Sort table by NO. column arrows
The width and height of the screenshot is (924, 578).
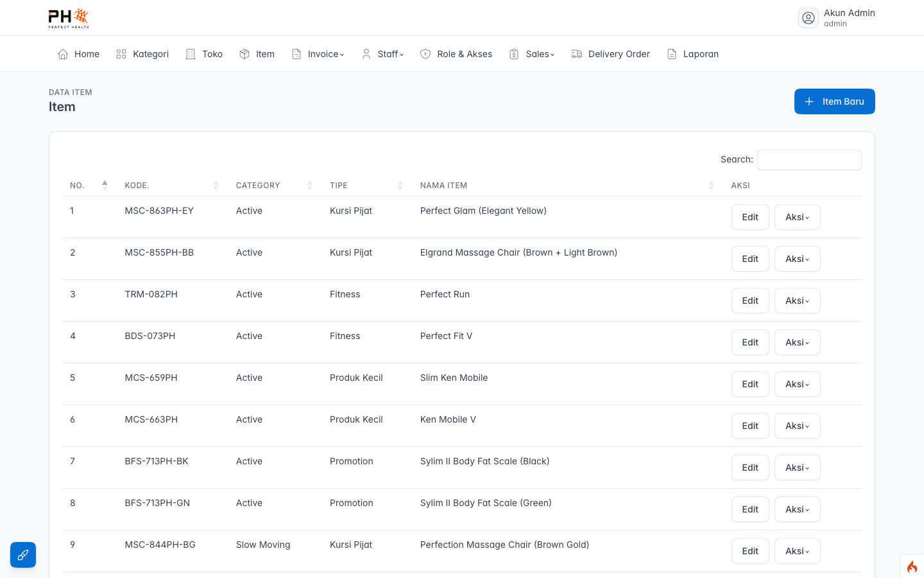pyautogui.click(x=105, y=186)
